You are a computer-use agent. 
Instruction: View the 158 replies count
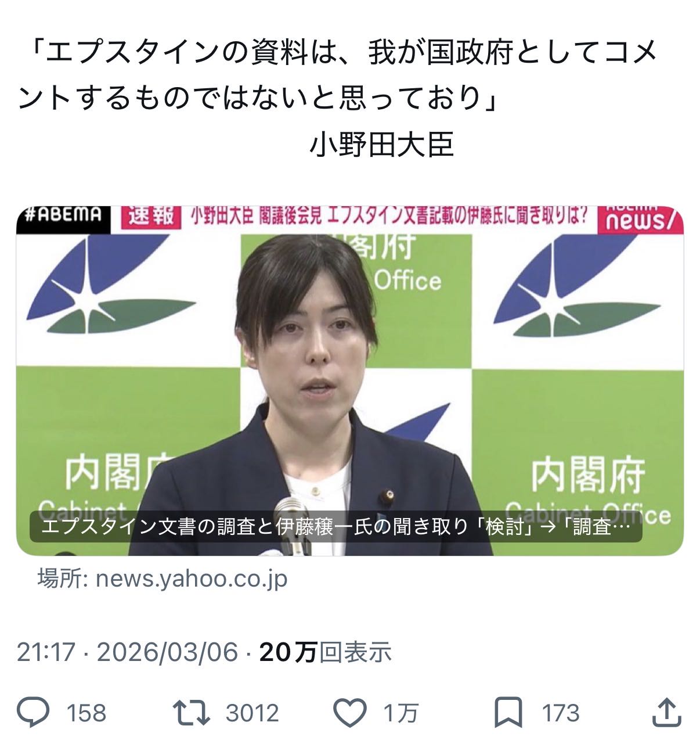tap(87, 713)
